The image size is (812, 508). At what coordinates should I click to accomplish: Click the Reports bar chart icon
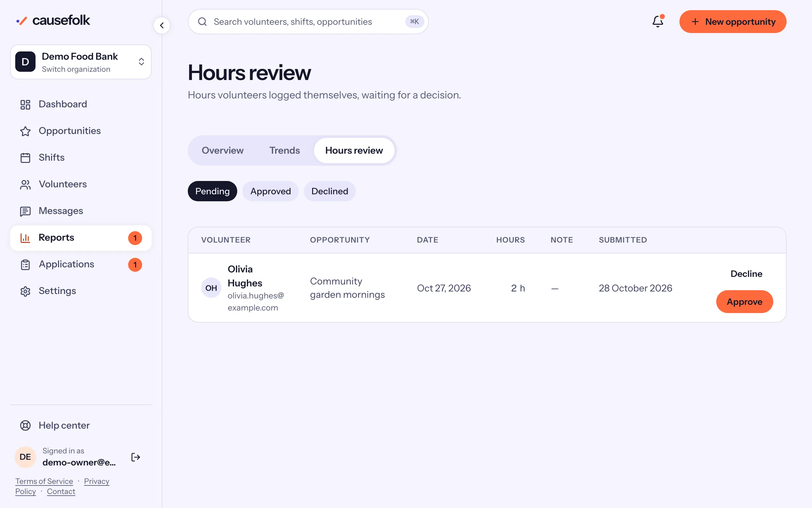click(25, 238)
